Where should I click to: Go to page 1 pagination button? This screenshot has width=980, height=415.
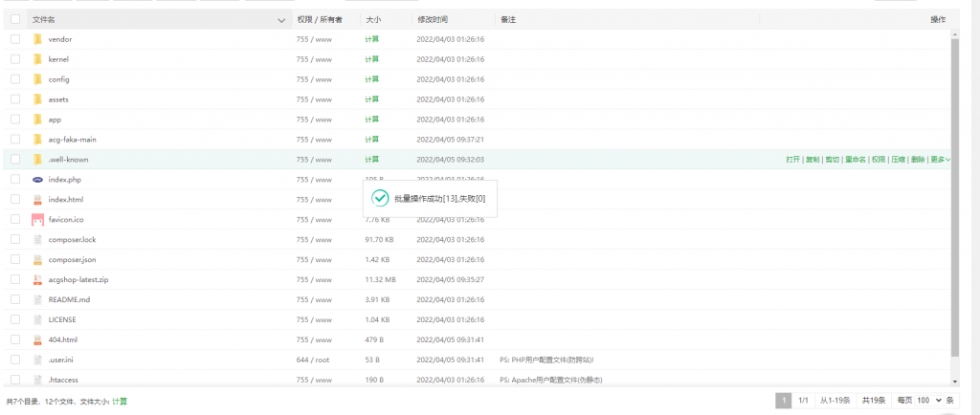coord(783,401)
